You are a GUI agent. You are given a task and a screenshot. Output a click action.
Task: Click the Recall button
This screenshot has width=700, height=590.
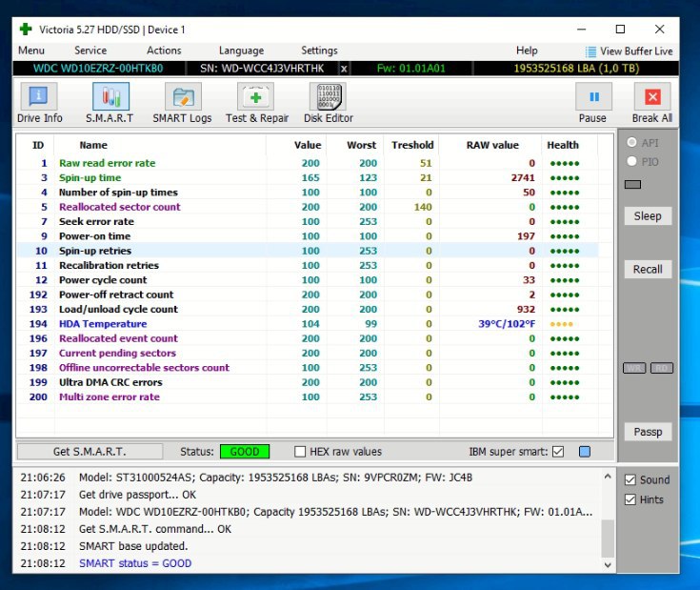point(648,270)
